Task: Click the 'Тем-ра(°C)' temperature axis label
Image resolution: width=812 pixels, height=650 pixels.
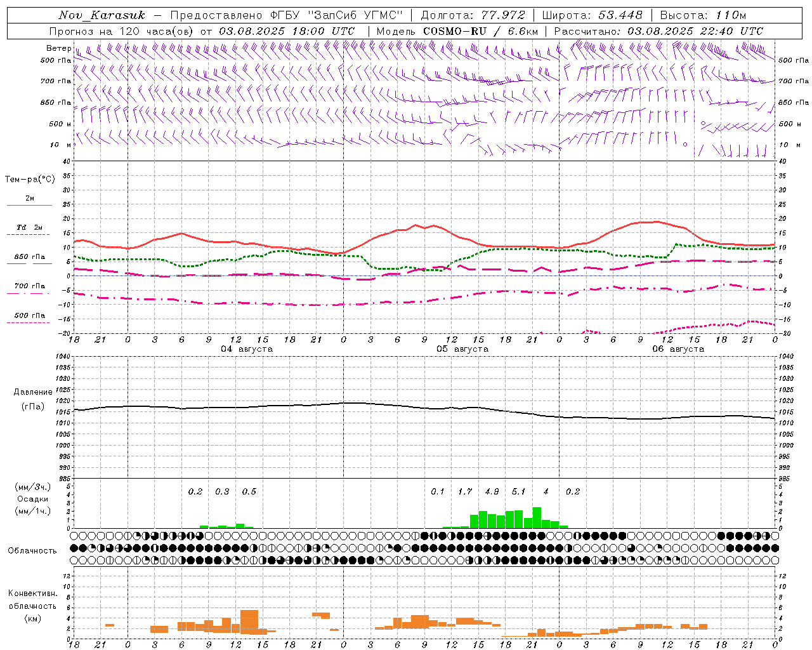Action: [x=30, y=180]
